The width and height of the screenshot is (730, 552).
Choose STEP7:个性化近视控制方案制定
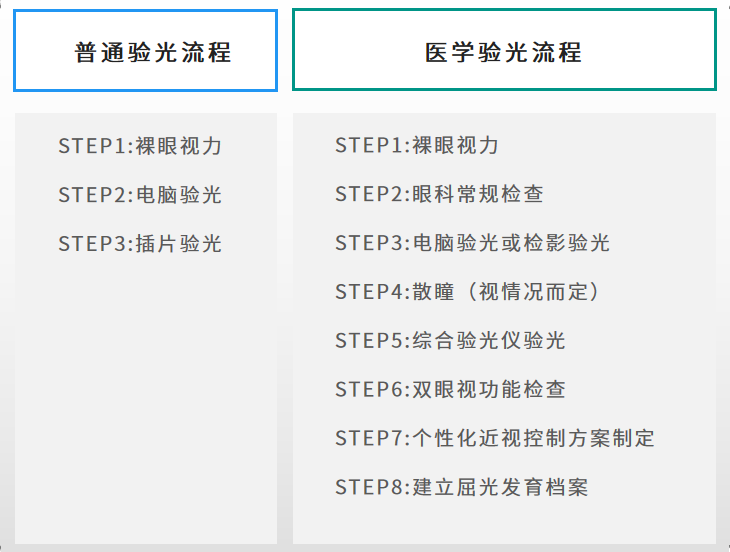coord(495,438)
